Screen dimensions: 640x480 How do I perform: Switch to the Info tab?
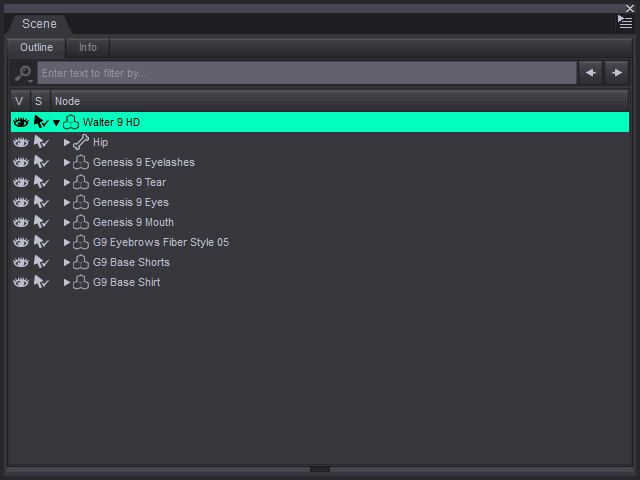[88, 47]
